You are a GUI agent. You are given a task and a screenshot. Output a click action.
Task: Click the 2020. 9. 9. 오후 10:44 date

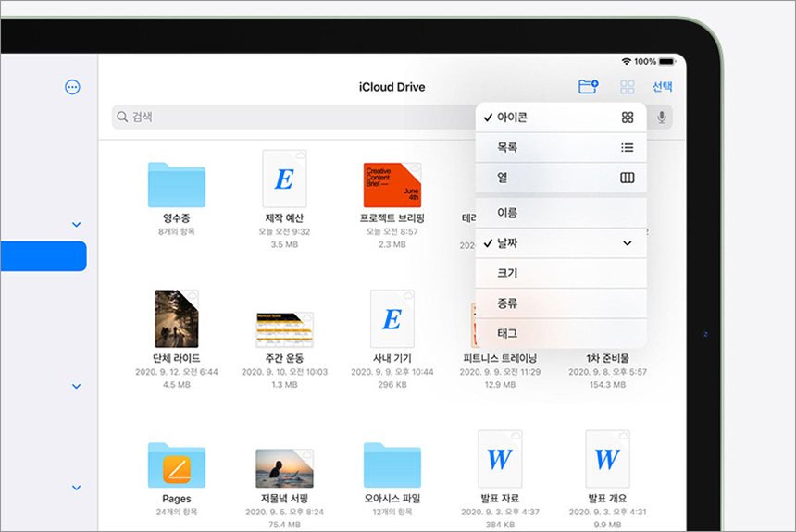tap(392, 372)
